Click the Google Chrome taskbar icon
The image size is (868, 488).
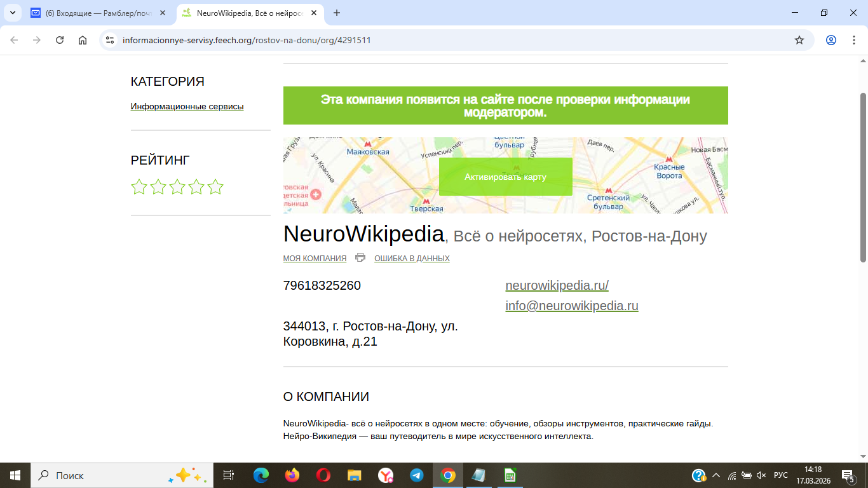448,475
